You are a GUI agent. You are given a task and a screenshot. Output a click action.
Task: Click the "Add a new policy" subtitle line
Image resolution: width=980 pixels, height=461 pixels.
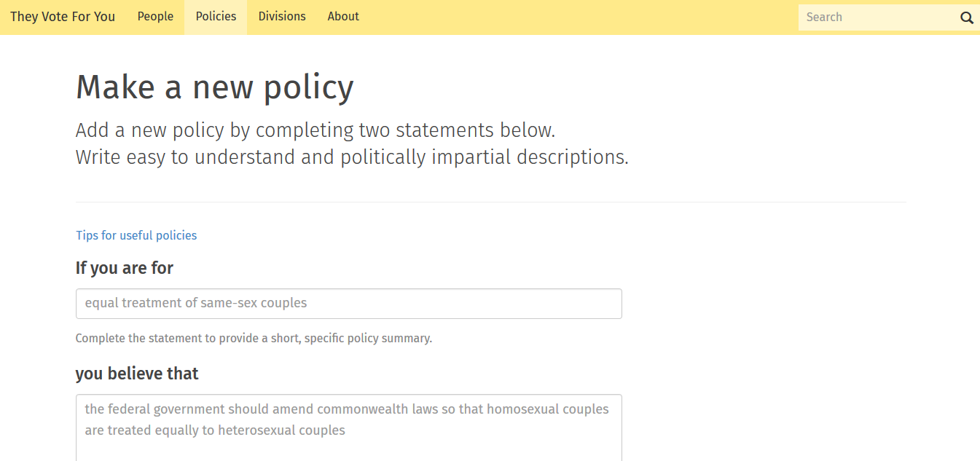315,130
